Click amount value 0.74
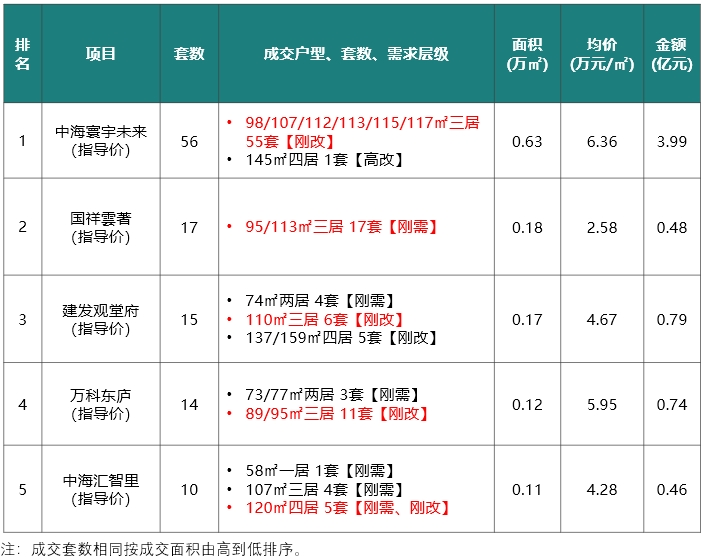 672,405
